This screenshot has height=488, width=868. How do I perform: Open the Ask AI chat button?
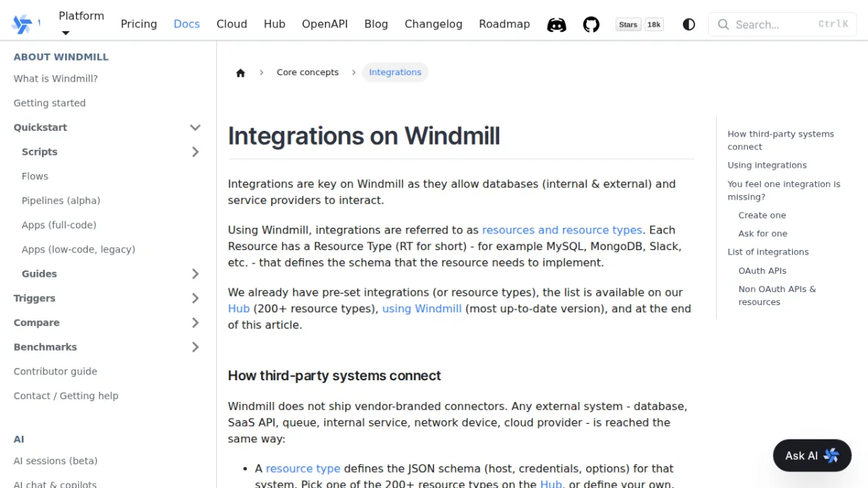coord(812,455)
